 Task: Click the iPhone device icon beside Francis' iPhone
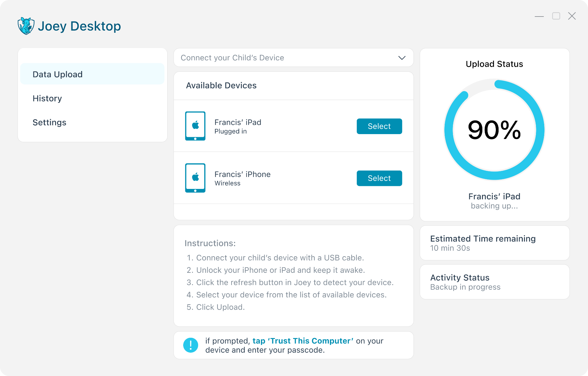[x=195, y=178]
